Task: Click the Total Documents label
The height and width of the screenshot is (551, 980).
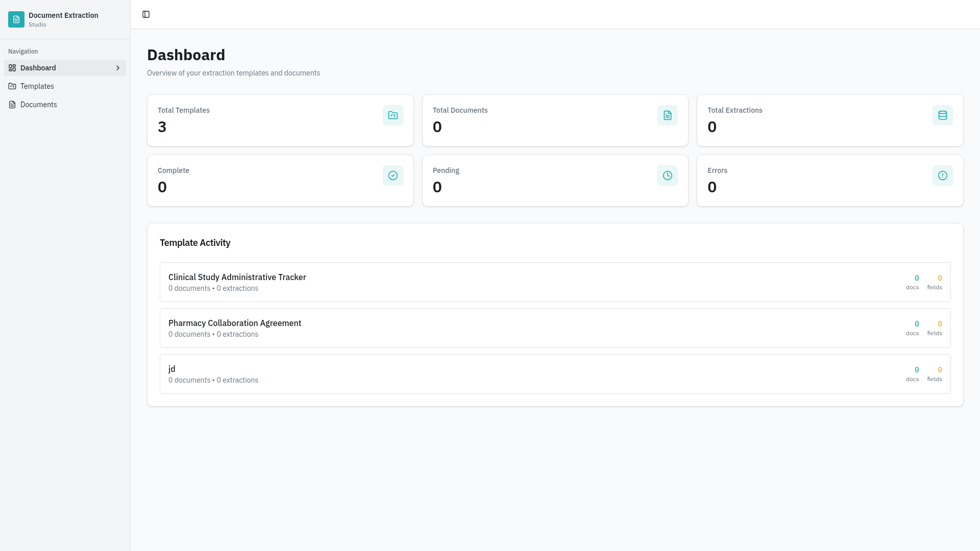Action: pyautogui.click(x=460, y=110)
